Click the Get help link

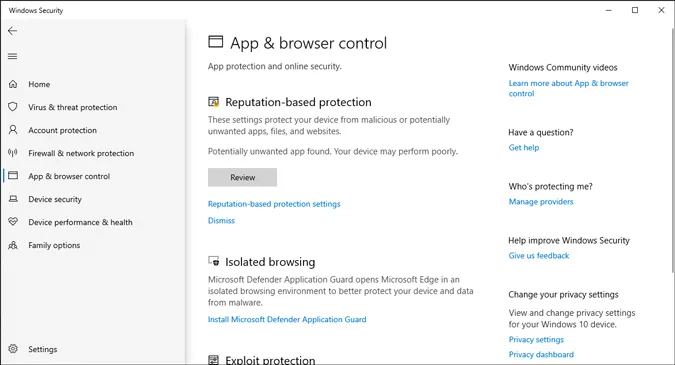point(523,148)
